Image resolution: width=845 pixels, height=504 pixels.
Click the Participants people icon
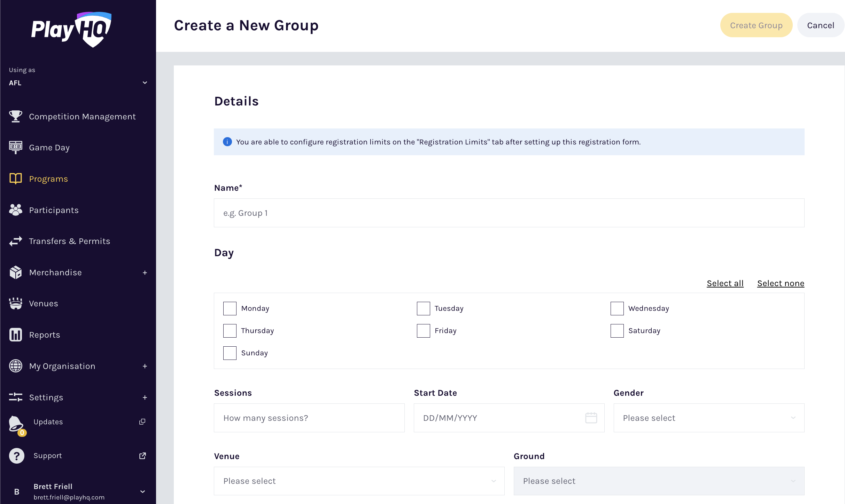point(15,210)
